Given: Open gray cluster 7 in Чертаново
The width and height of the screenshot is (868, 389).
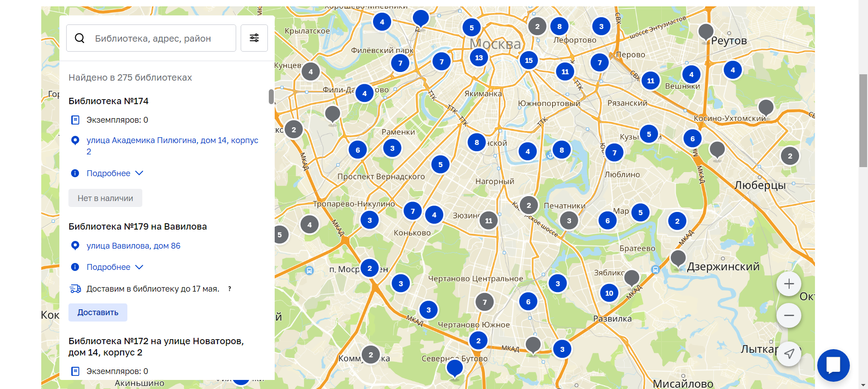Looking at the screenshot, I should [x=485, y=302].
